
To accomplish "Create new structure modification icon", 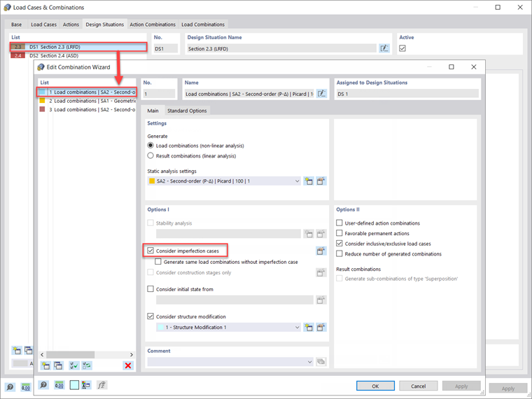I will 309,328.
